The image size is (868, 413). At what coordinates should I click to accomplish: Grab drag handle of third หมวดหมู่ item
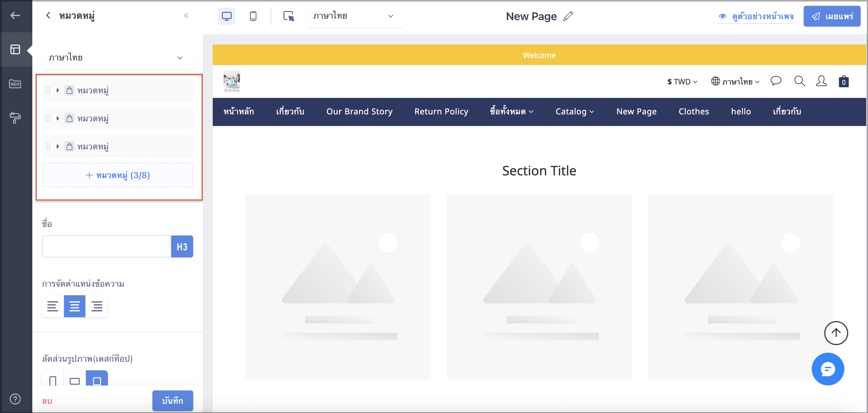click(x=48, y=146)
